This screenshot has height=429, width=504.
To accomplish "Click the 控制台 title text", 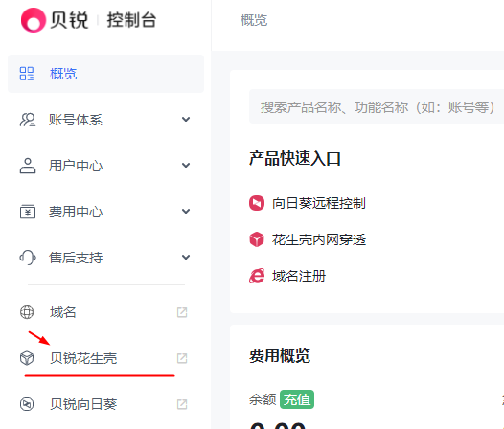I will click(131, 20).
